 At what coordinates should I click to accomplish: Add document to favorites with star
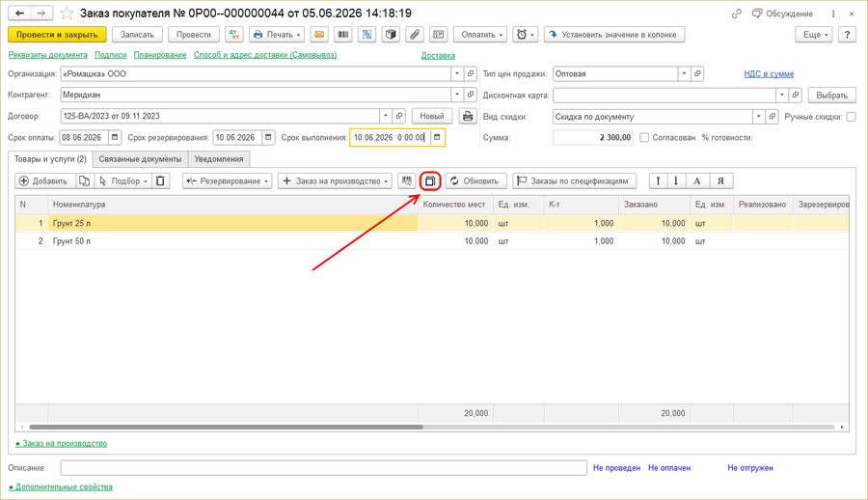(67, 13)
